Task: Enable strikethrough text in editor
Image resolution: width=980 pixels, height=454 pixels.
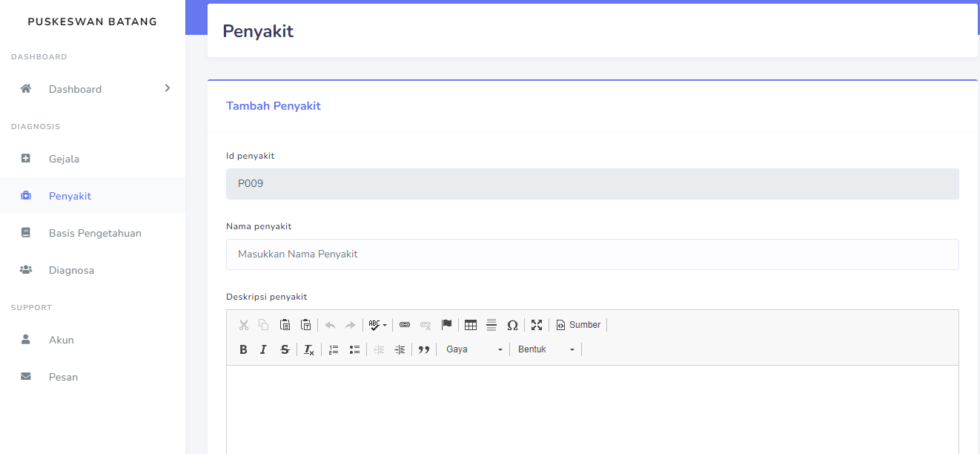Action: pyautogui.click(x=285, y=349)
